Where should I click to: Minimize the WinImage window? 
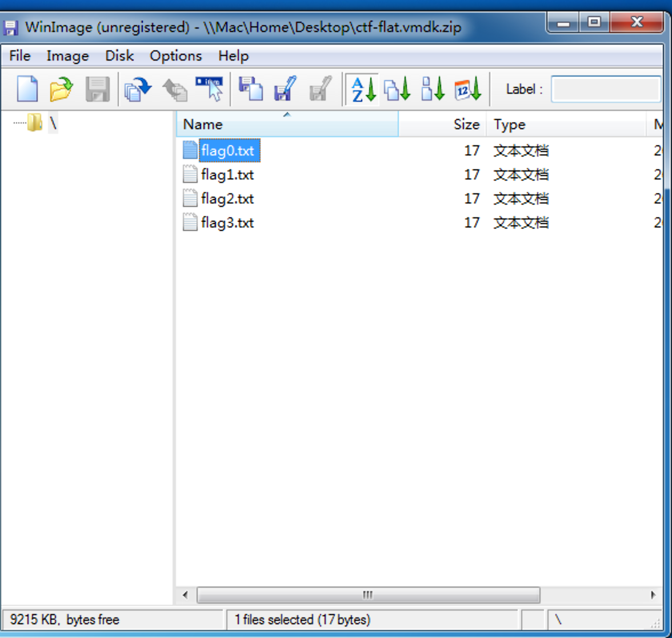point(563,22)
